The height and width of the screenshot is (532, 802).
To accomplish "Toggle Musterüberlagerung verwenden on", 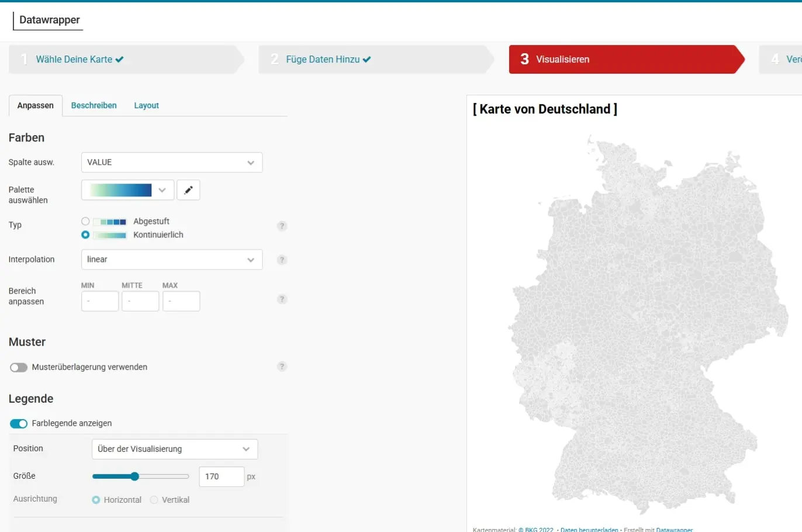I will pyautogui.click(x=19, y=367).
